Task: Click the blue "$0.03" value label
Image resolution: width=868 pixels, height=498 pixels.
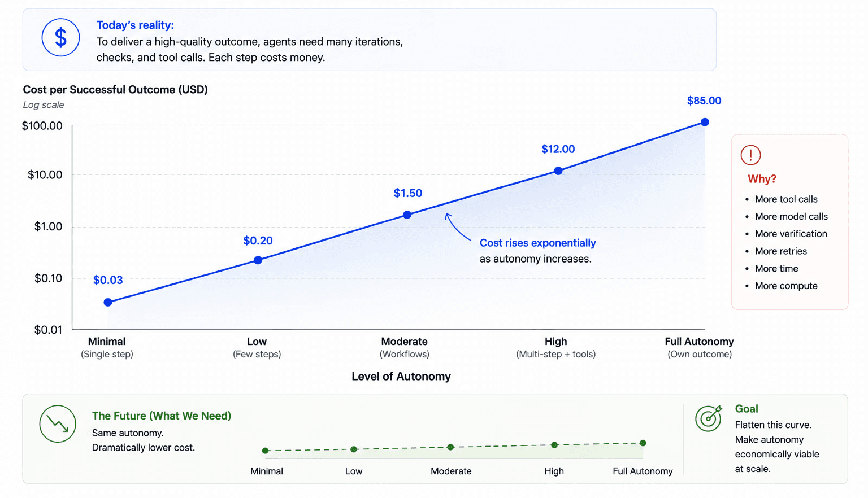Action: click(108, 280)
